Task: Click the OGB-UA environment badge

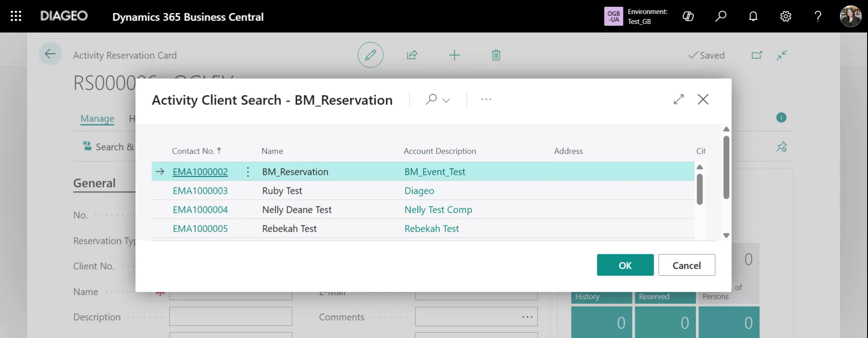Action: click(x=613, y=16)
